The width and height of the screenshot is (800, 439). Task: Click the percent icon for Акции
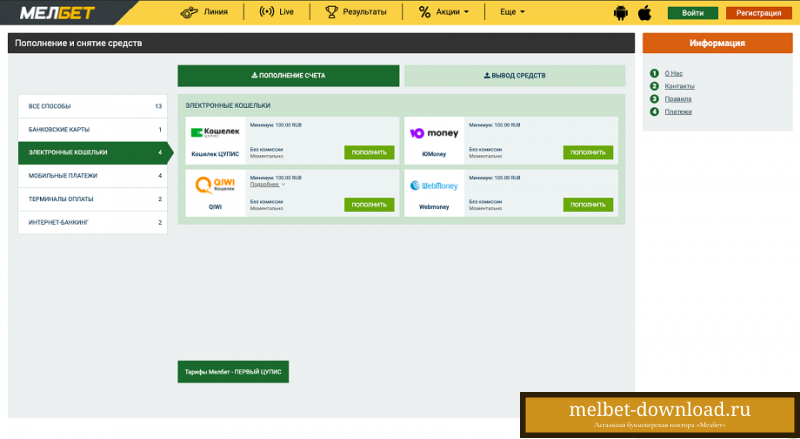point(424,12)
